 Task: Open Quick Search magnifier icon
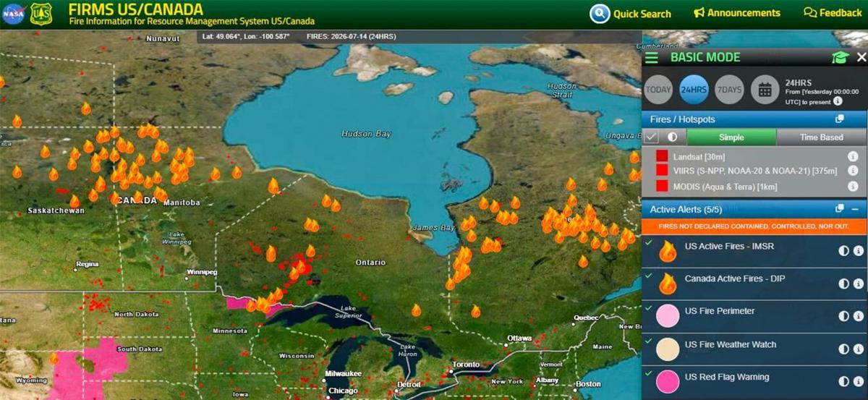(x=600, y=14)
